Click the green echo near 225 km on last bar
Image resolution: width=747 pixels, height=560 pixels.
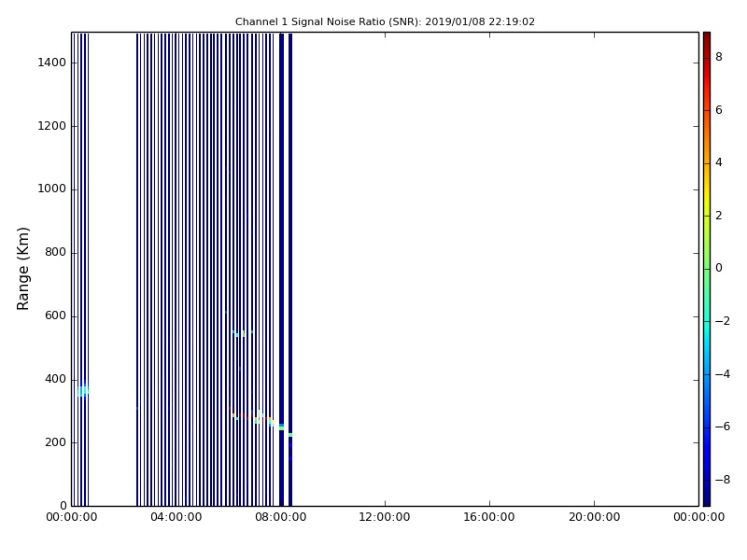[290, 435]
